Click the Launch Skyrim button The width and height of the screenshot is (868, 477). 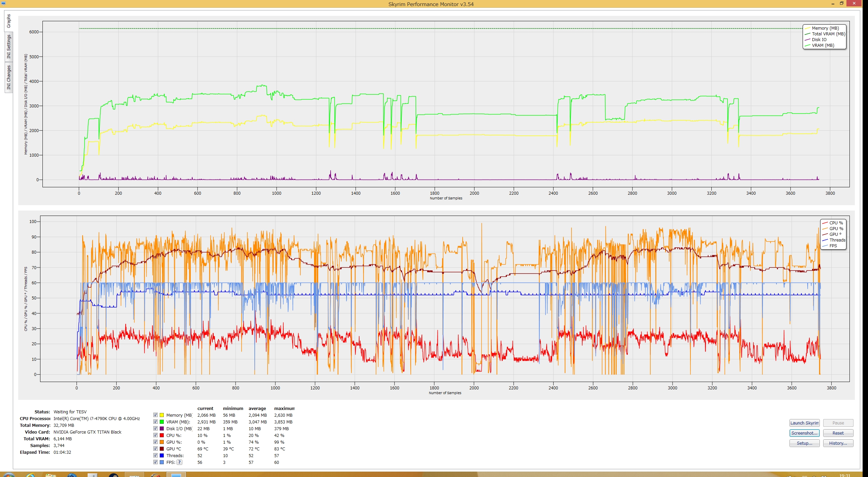click(x=804, y=423)
